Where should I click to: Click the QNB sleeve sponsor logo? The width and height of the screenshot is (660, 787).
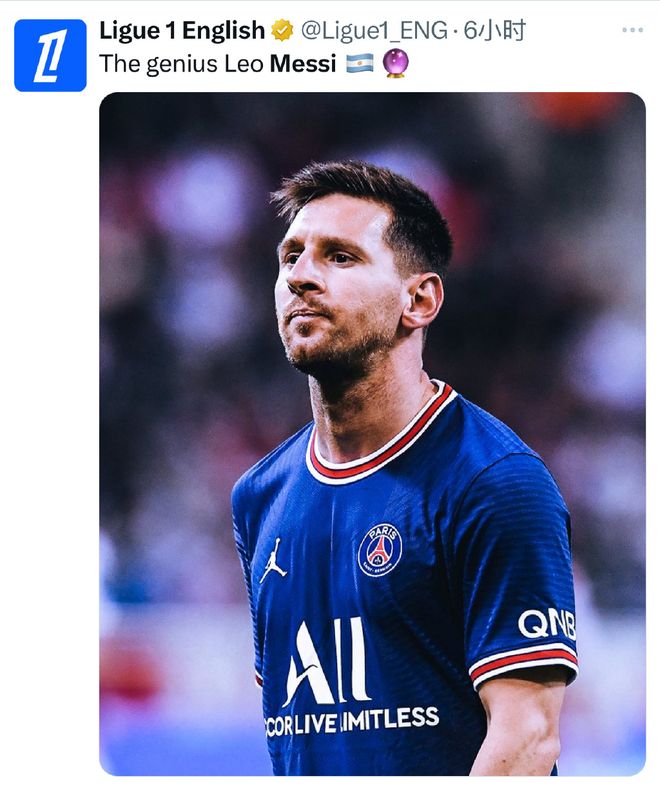point(546,624)
